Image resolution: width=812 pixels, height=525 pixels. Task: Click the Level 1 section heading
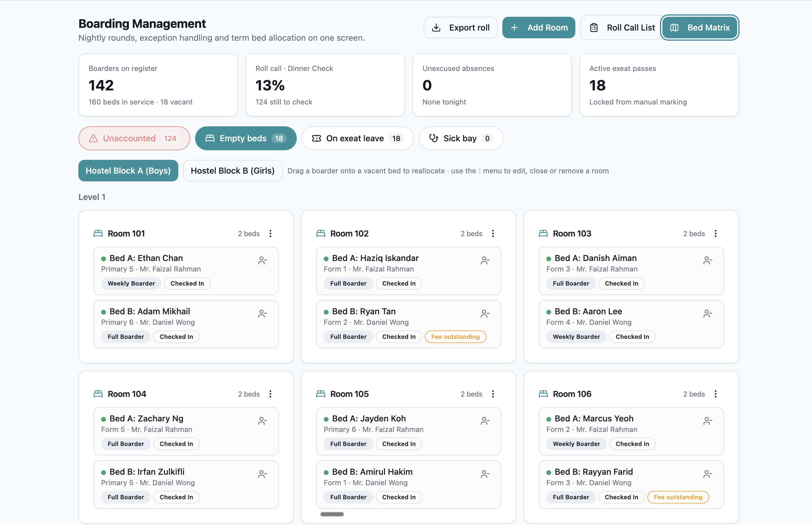[92, 197]
